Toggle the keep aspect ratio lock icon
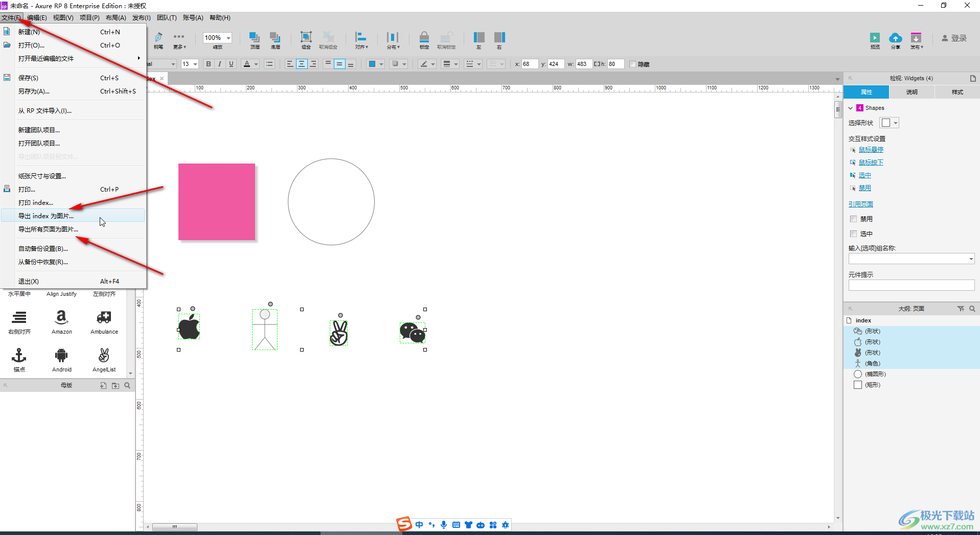Image resolution: width=980 pixels, height=535 pixels. [x=596, y=64]
